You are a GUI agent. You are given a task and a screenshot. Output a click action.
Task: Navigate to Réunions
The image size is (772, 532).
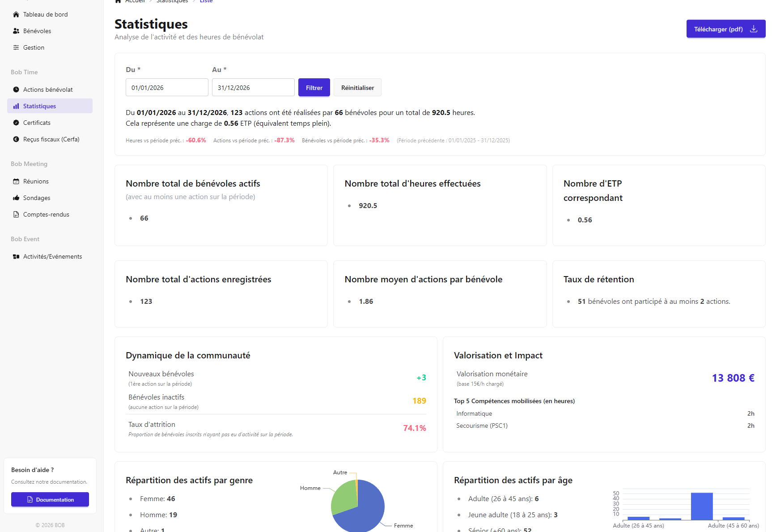50,181
